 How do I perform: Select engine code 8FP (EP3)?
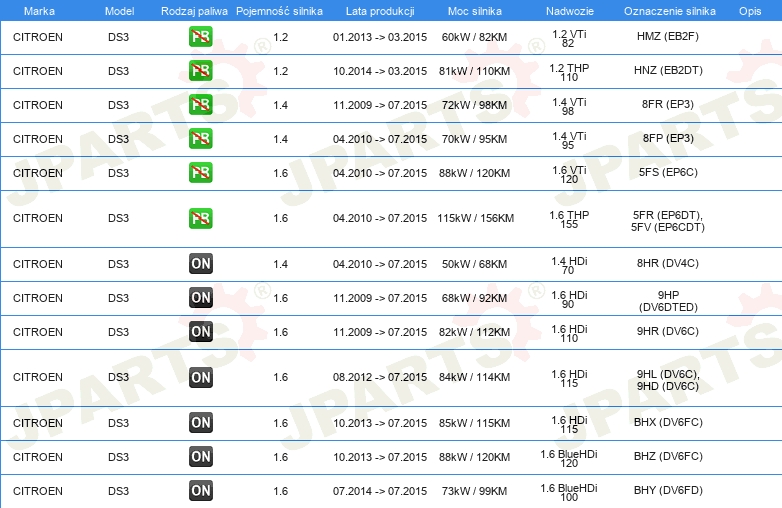[x=668, y=138]
